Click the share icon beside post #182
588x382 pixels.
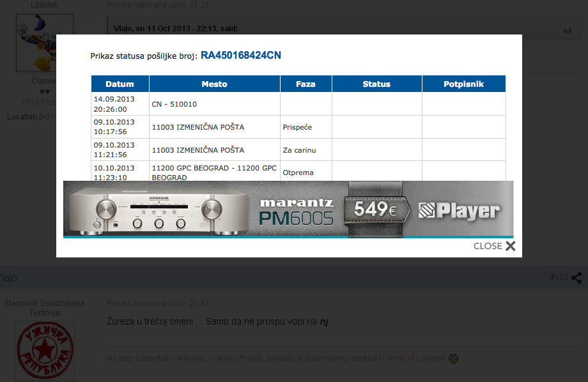[x=576, y=278]
